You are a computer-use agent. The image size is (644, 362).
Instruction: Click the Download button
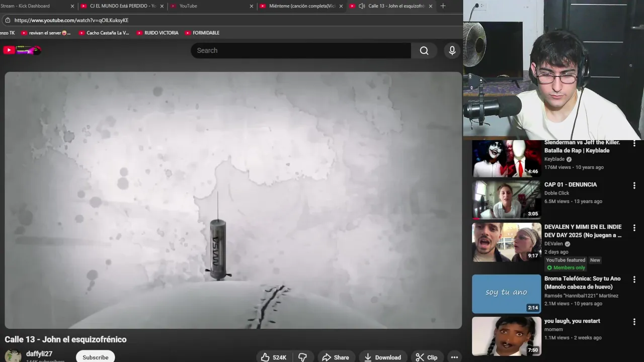click(383, 357)
